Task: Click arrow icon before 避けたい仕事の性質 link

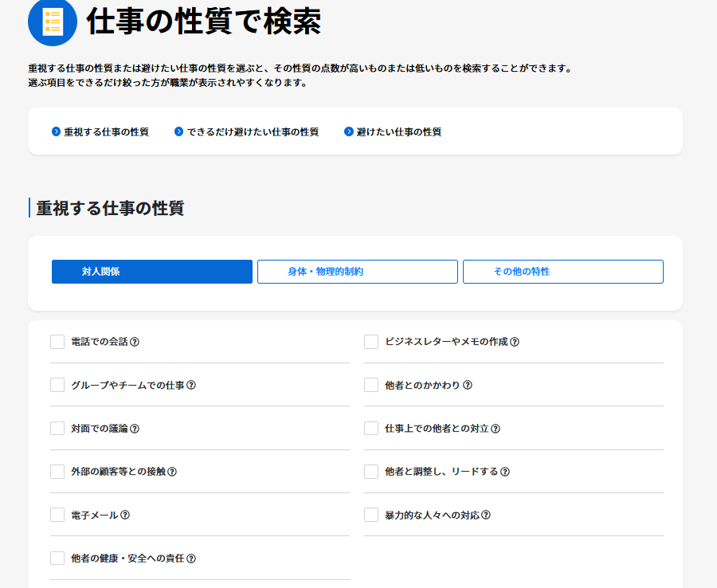Action: [x=348, y=131]
